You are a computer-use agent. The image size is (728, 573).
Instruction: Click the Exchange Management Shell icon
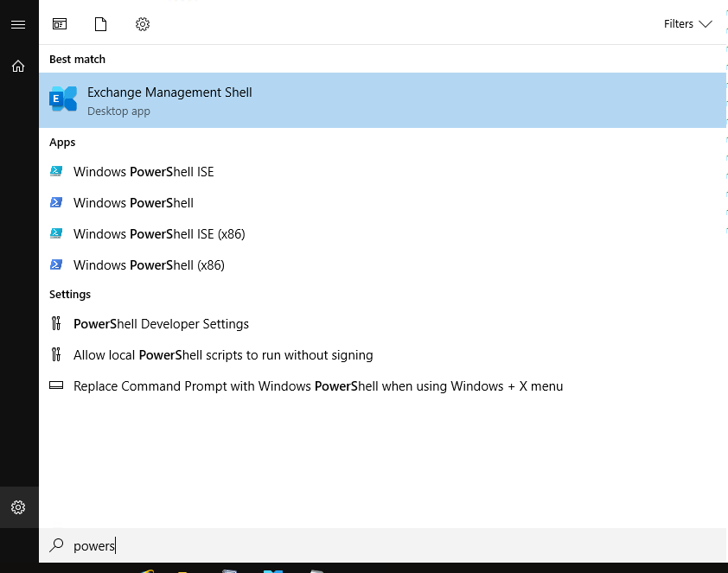click(63, 99)
